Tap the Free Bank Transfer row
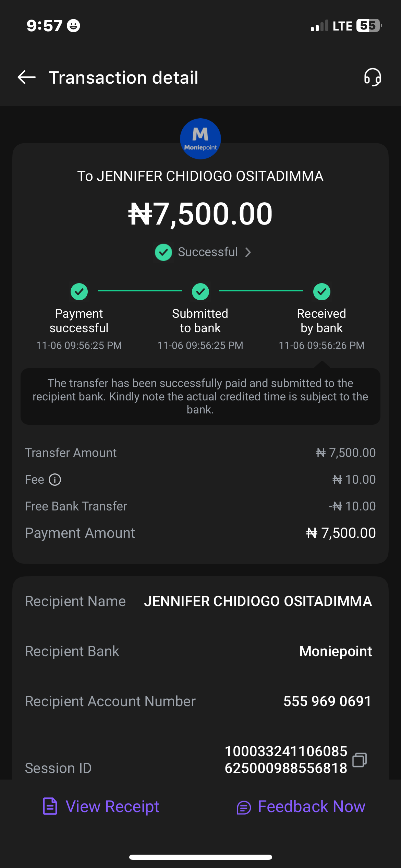Screen dimensions: 401x868 click(x=200, y=506)
